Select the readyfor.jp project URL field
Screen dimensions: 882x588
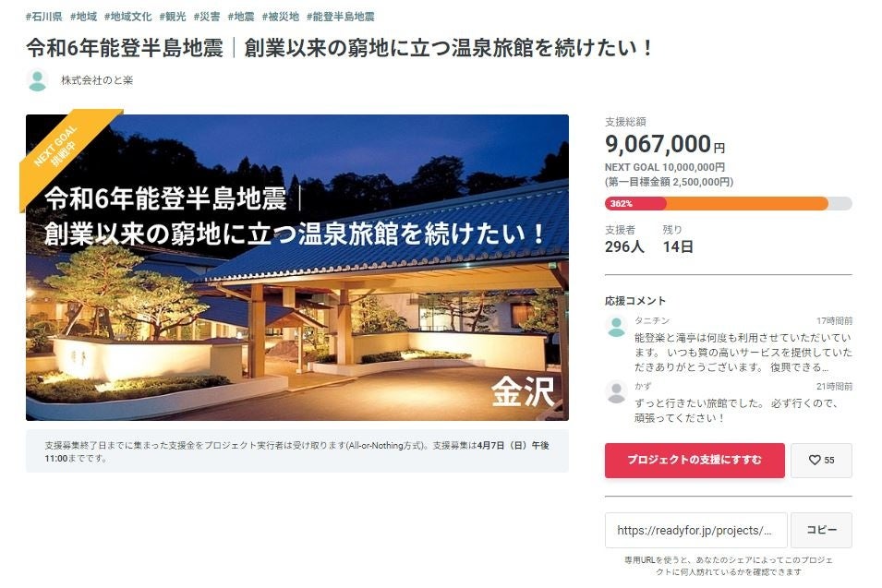[695, 530]
